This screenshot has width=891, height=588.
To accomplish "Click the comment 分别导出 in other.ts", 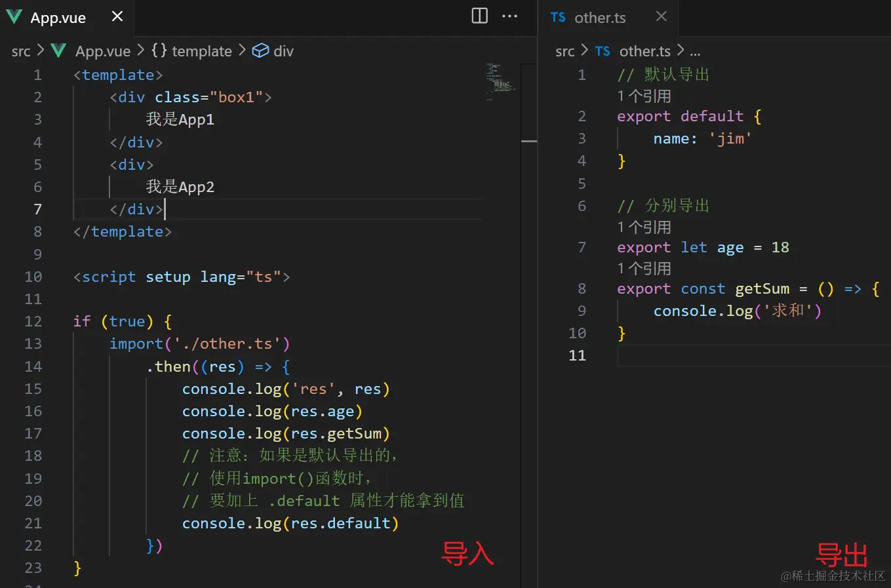I will click(x=663, y=206).
